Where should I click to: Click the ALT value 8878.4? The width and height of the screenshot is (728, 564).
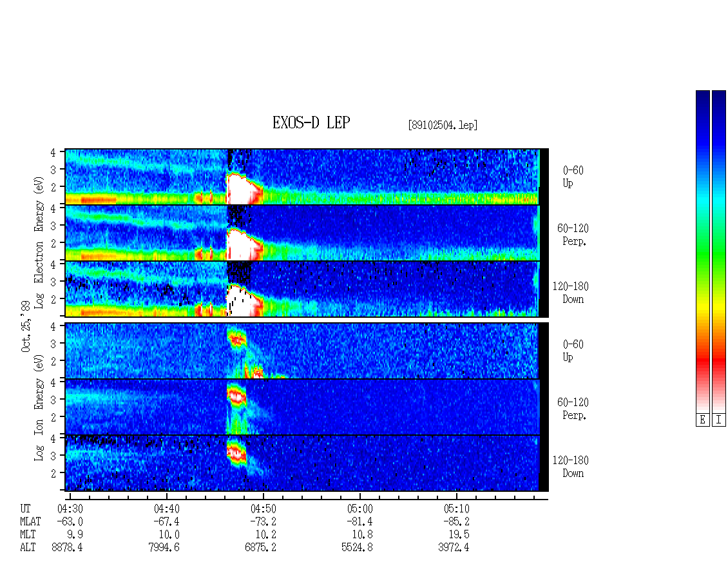tap(67, 547)
